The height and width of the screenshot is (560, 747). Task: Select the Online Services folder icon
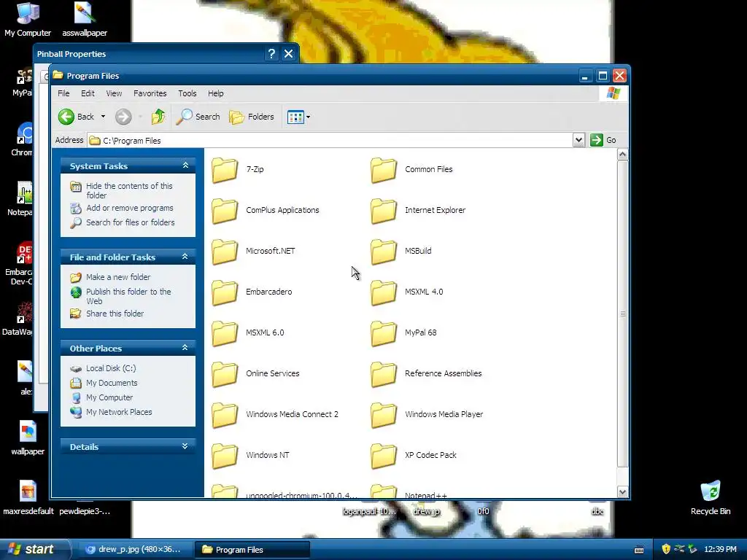click(x=225, y=374)
